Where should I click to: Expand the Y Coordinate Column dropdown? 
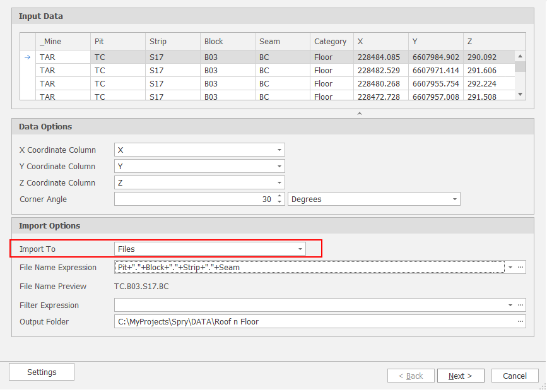click(x=279, y=167)
